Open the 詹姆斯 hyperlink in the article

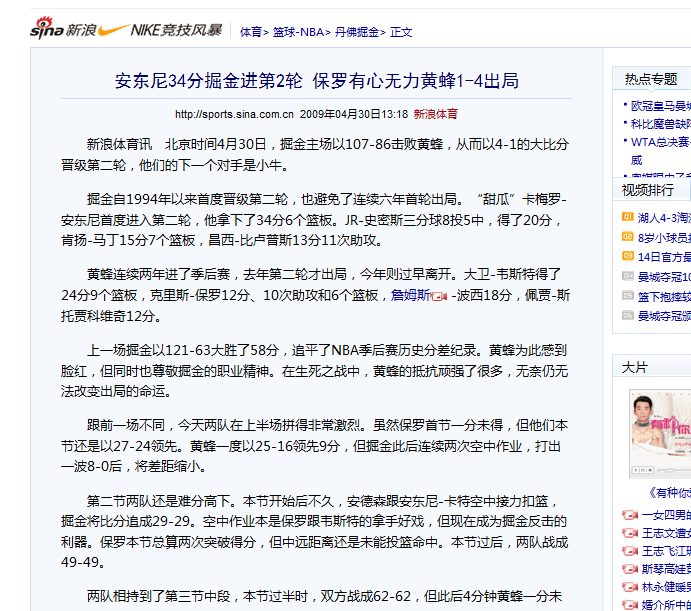[x=410, y=295]
